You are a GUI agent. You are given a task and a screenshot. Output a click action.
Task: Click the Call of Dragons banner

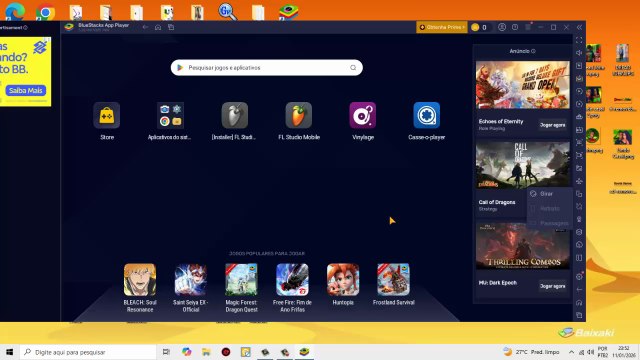[522, 164]
